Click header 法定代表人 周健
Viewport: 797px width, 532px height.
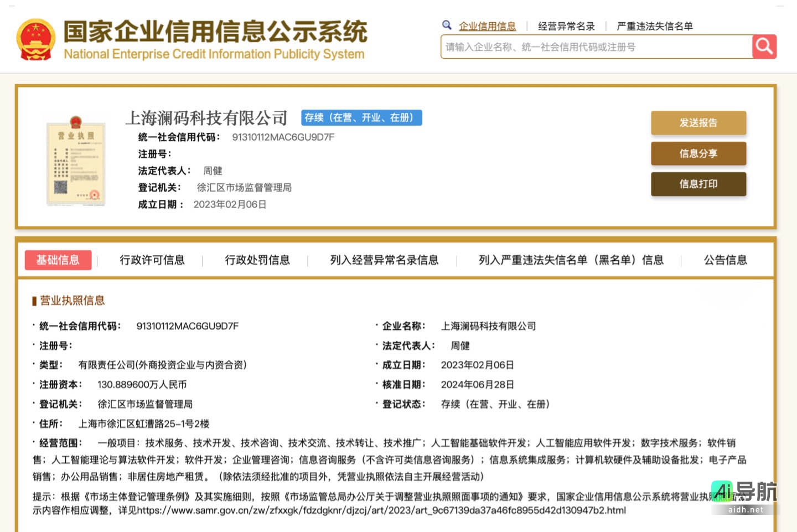pos(213,171)
